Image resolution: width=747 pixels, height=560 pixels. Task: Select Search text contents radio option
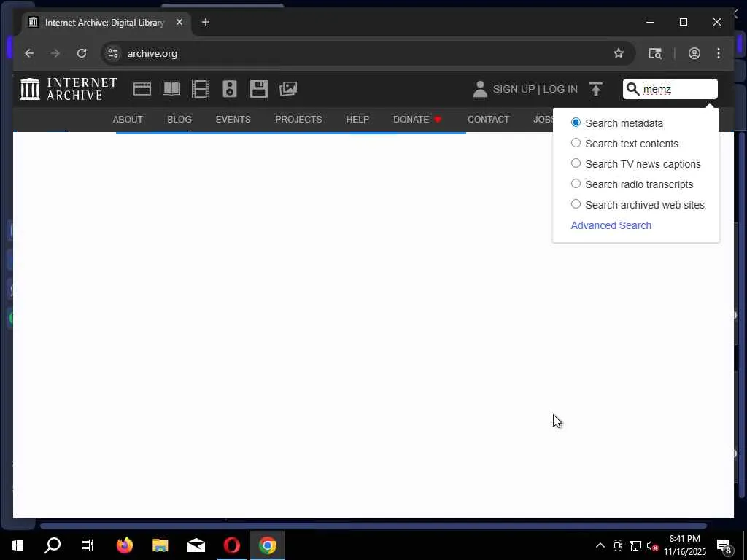pos(576,143)
